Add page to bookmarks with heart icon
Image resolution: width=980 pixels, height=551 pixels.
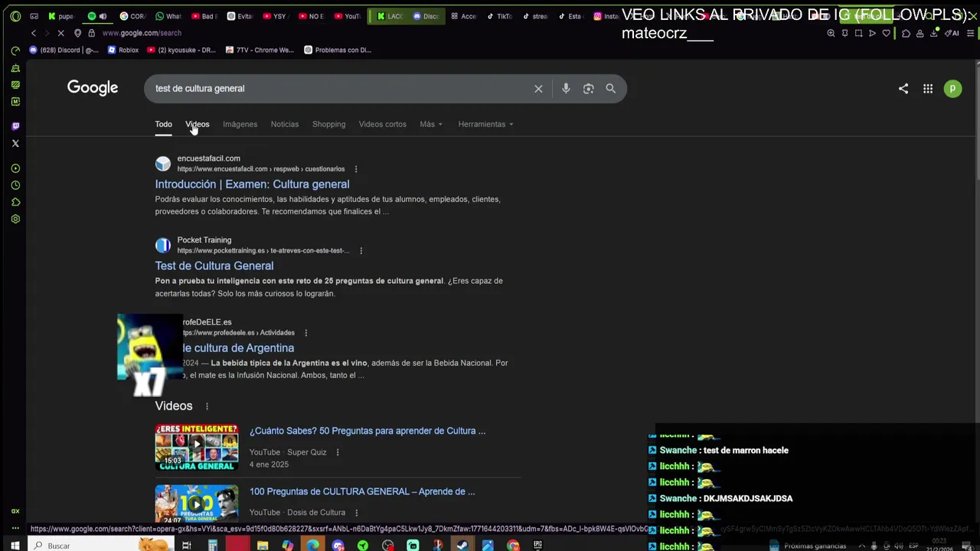886,33
